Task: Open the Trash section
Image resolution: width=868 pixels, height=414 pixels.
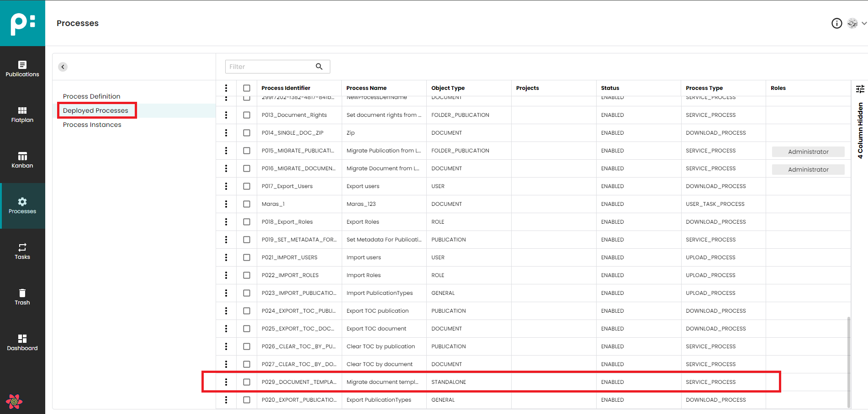Action: (x=22, y=297)
